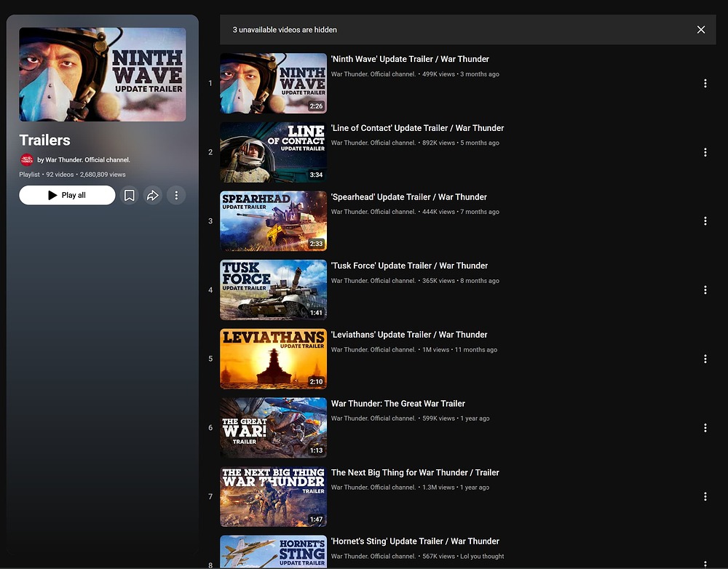Open title ''Hornet's Sting' Update Trailer'
Image resolution: width=728 pixels, height=569 pixels.
[x=415, y=541]
